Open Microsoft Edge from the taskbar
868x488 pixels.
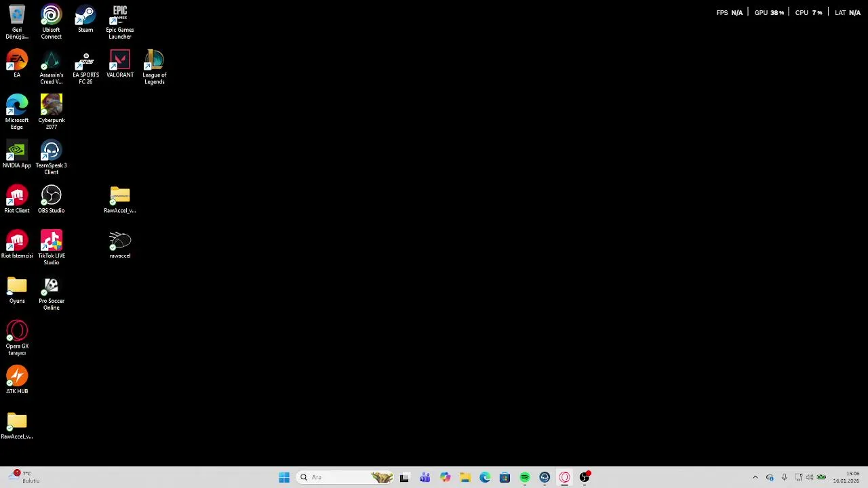pyautogui.click(x=485, y=478)
